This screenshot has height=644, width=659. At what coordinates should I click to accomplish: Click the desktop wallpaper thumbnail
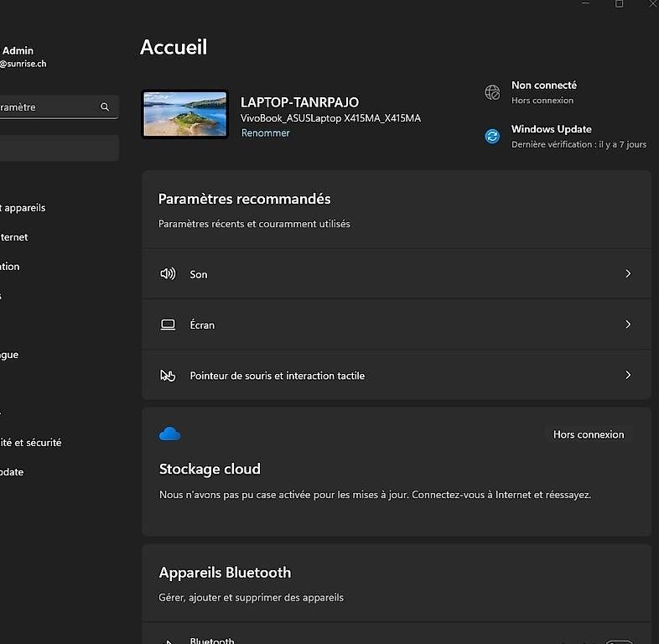tap(185, 114)
